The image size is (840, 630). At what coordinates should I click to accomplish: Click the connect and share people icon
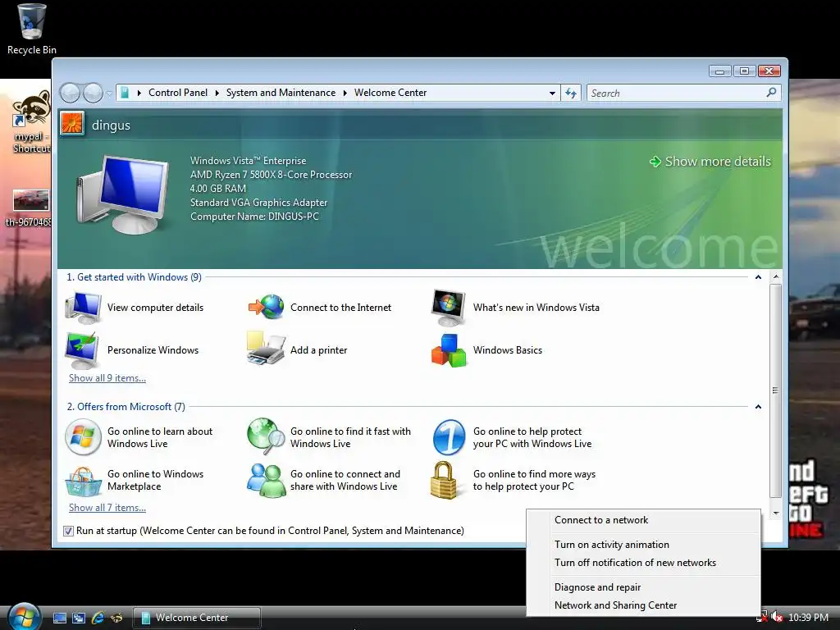pyautogui.click(x=267, y=480)
